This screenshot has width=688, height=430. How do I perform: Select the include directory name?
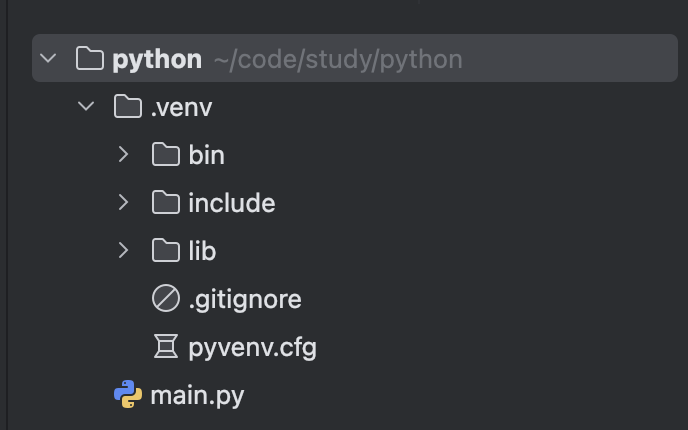click(231, 203)
